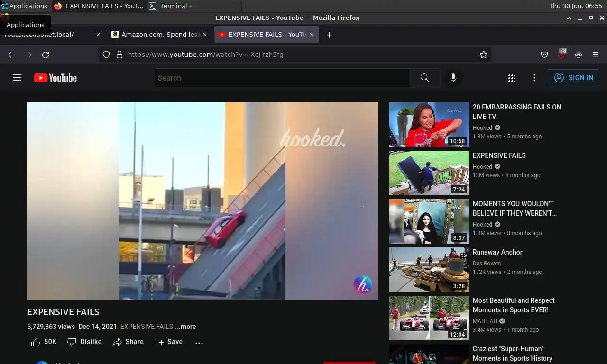
Task: Switch to the Amazon.com tab
Action: (x=160, y=35)
